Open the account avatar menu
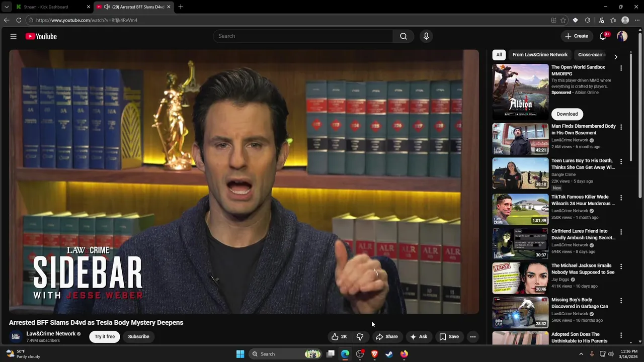644x362 pixels. [x=622, y=36]
